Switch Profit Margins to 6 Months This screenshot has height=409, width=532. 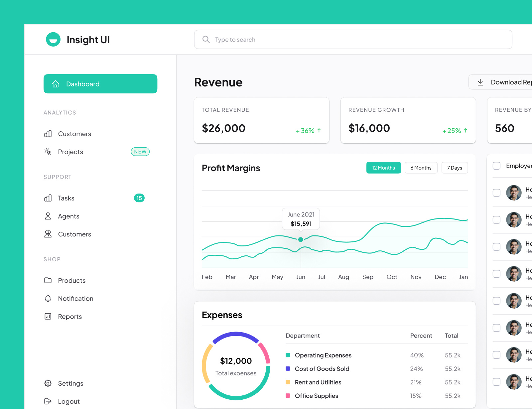coord(421,168)
